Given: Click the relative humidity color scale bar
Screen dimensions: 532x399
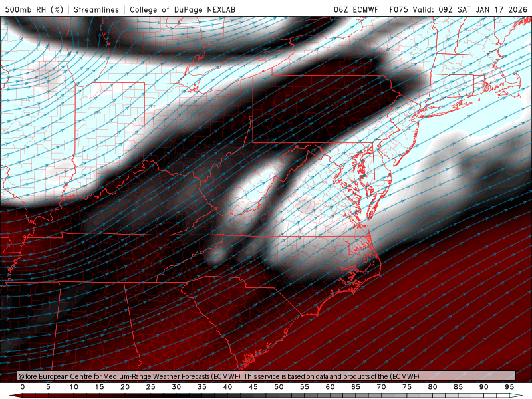Looking at the screenshot, I should click(x=266, y=396).
